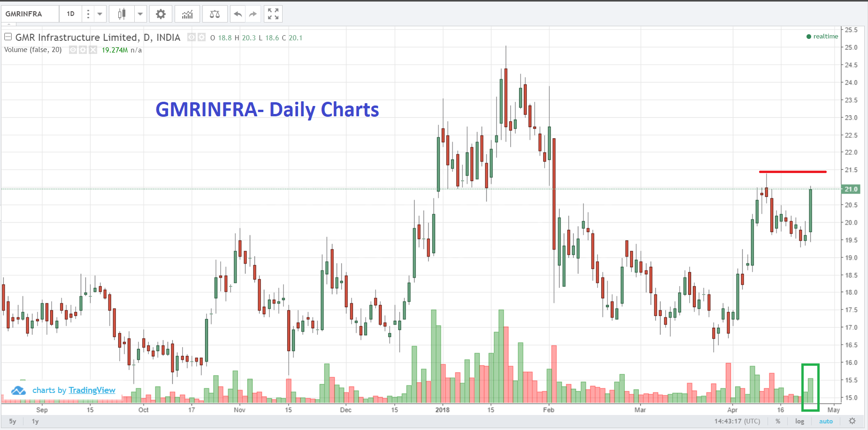Click the Mar date axis label
This screenshot has width=868, height=430.
(x=640, y=410)
